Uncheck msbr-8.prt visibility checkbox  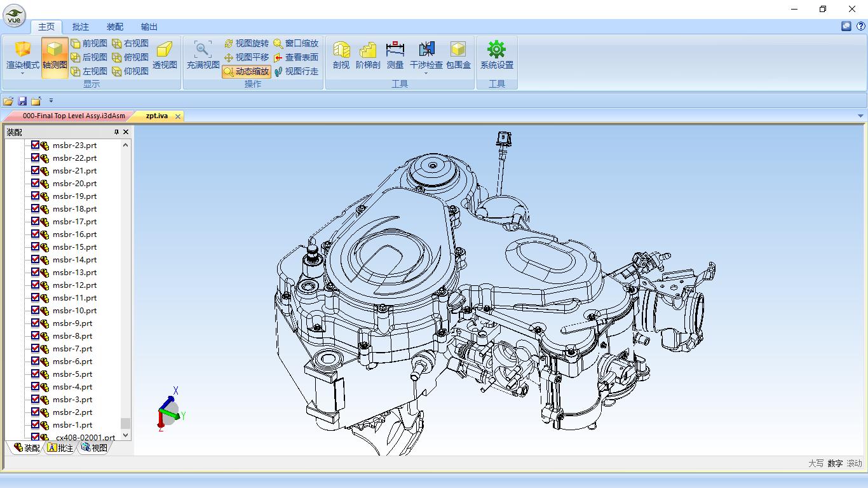[x=36, y=335]
